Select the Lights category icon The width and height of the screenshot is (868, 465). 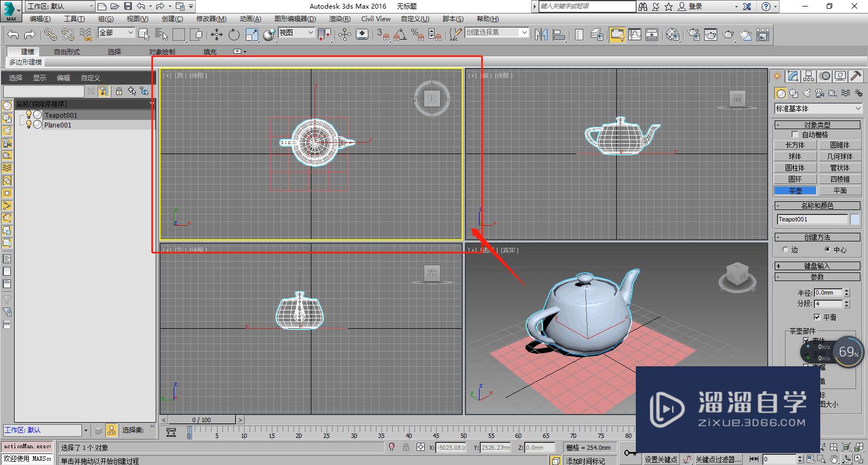pos(807,93)
